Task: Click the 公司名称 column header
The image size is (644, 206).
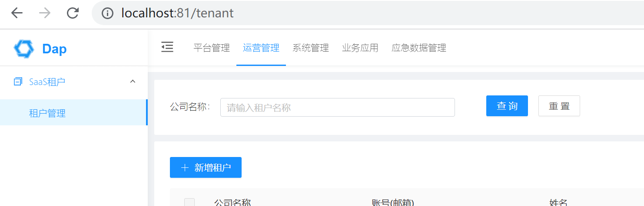Action: [232, 203]
